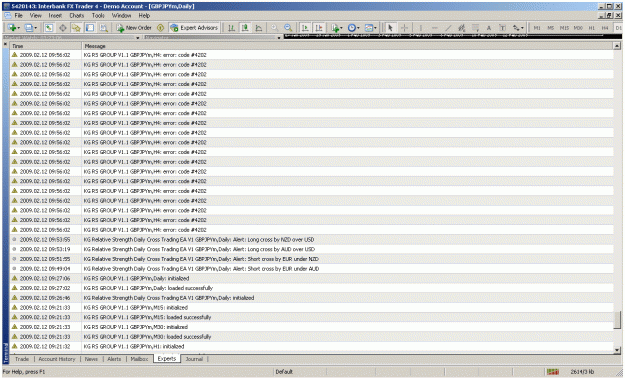Click the Arrows objects icon

point(516,28)
